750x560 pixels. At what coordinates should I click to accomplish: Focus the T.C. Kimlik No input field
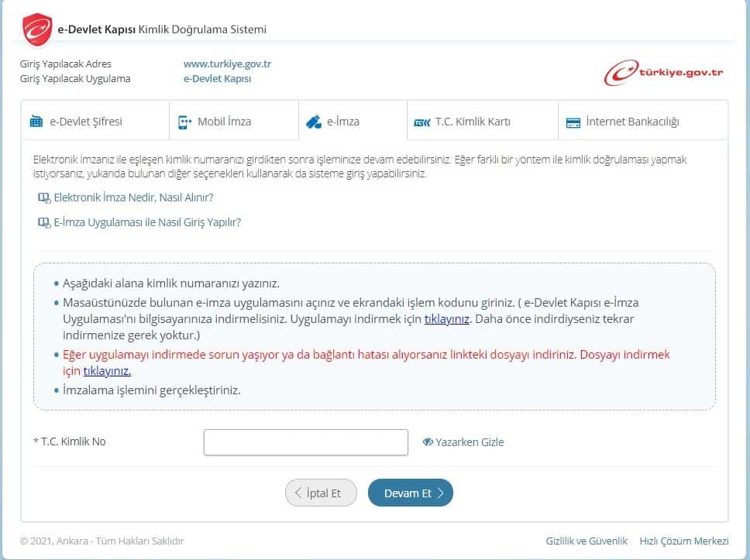coord(305,442)
